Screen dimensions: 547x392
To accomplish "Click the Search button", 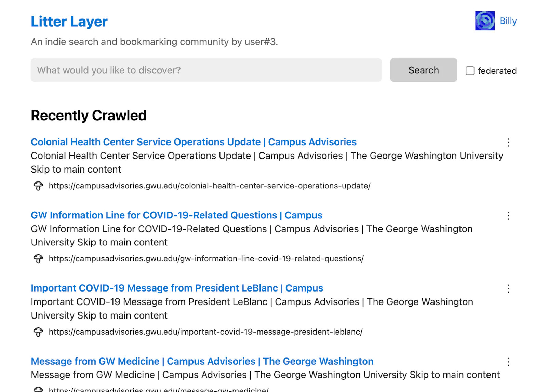I will 424,70.
